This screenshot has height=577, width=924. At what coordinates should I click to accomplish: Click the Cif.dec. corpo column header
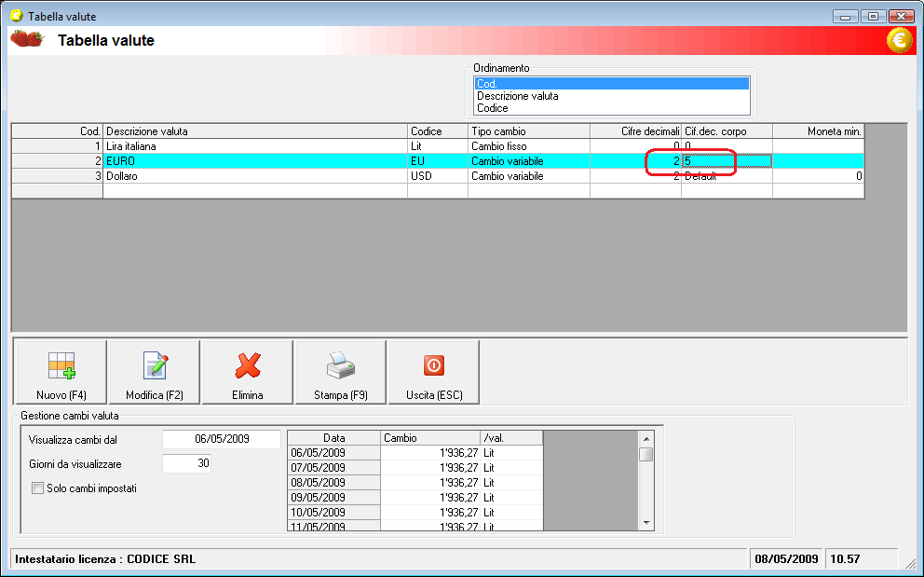(x=727, y=131)
